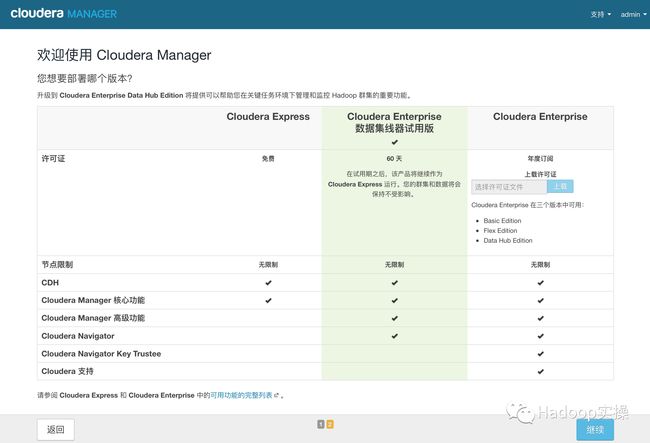
Task: Open the 可用功能的完整列表 link
Action: [x=241, y=395]
